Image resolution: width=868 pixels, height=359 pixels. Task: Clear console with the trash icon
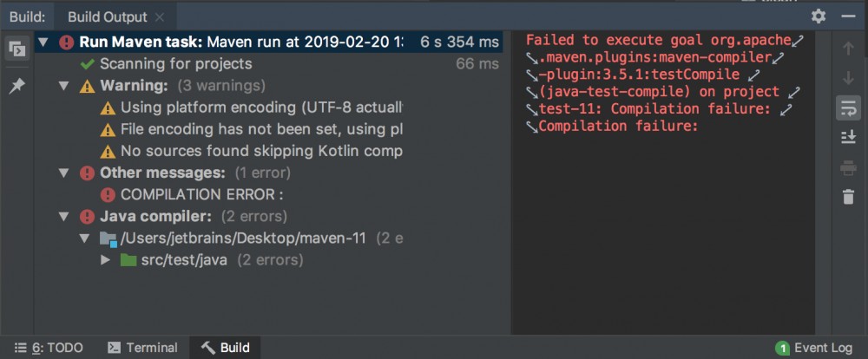[x=848, y=198]
